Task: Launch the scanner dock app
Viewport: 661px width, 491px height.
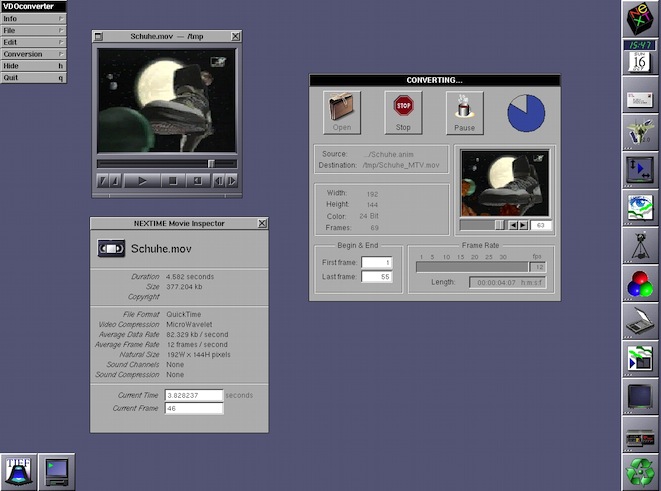Action: 640,321
